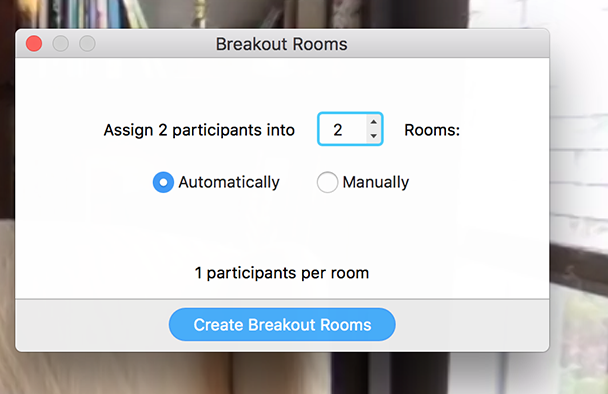Click the "Rooms:" label
Image resolution: width=608 pixels, height=394 pixels.
(x=432, y=130)
